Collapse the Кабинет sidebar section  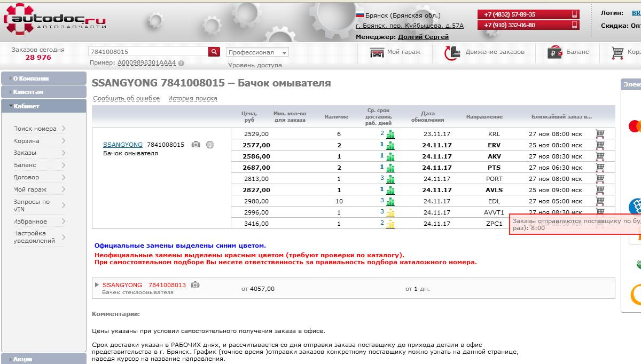tap(44, 106)
